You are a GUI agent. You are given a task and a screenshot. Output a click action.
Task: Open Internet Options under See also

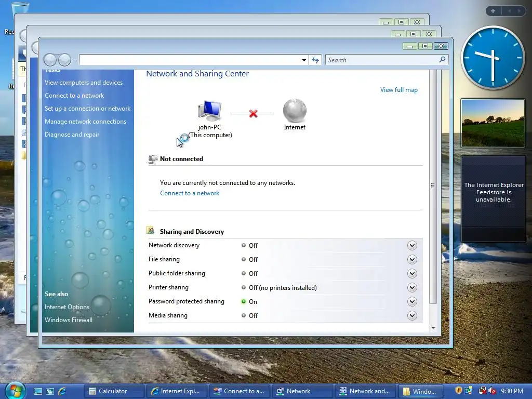pos(67,307)
